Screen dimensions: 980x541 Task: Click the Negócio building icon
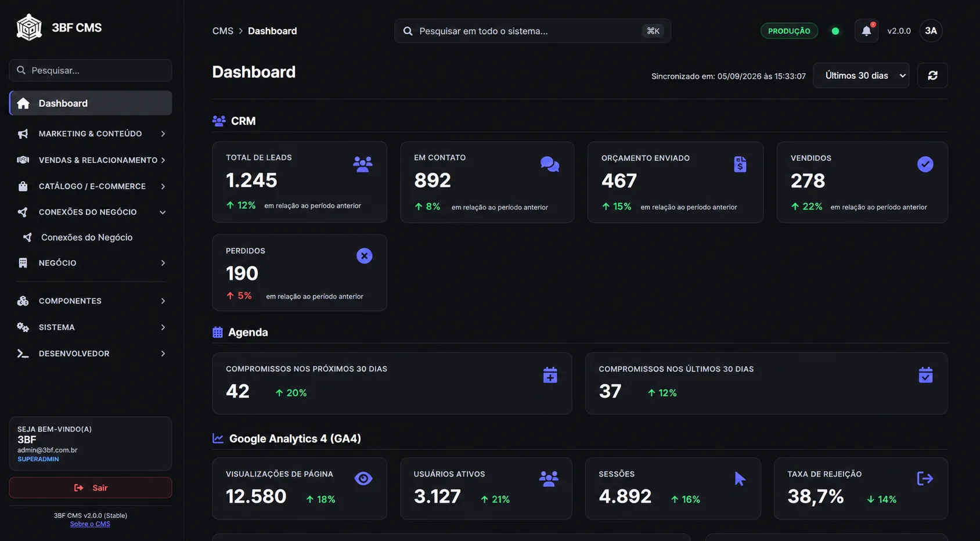(x=23, y=263)
